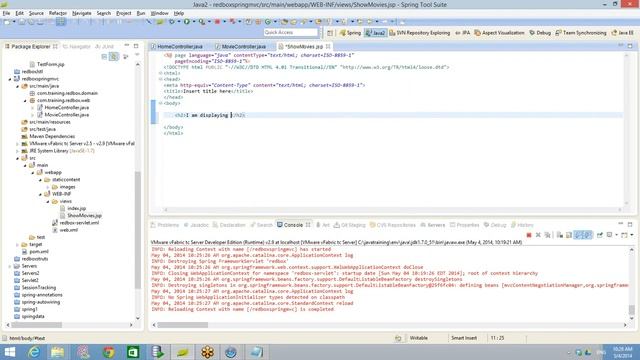Image resolution: width=640 pixels, height=360 pixels.
Task: Open the Problems tab
Action: 164,225
